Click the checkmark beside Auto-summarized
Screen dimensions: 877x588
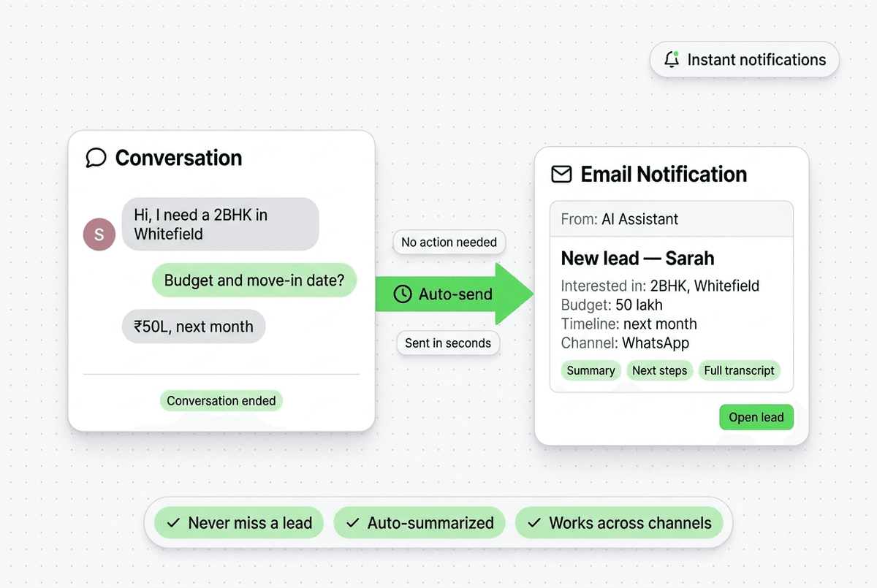[x=352, y=523]
